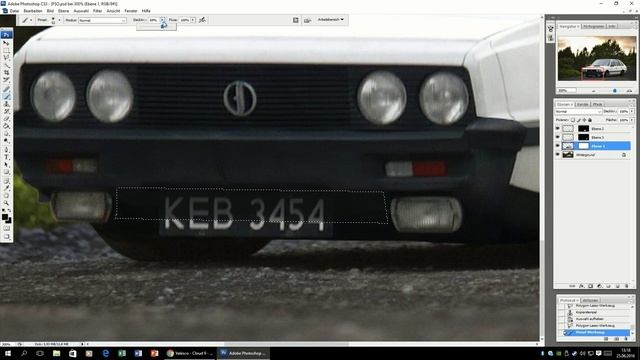Click the foreground color swatch
Image resolution: width=640 pixels, height=360 pixels.
click(4, 217)
